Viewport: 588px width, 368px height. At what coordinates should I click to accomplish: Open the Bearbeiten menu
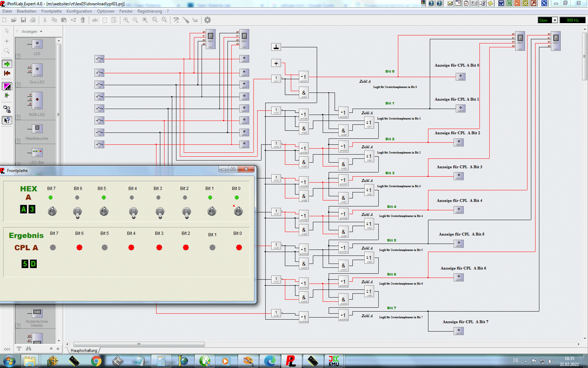click(27, 11)
